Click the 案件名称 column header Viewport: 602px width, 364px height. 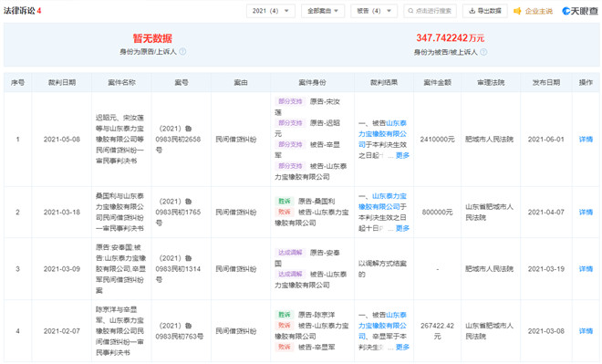click(x=121, y=82)
